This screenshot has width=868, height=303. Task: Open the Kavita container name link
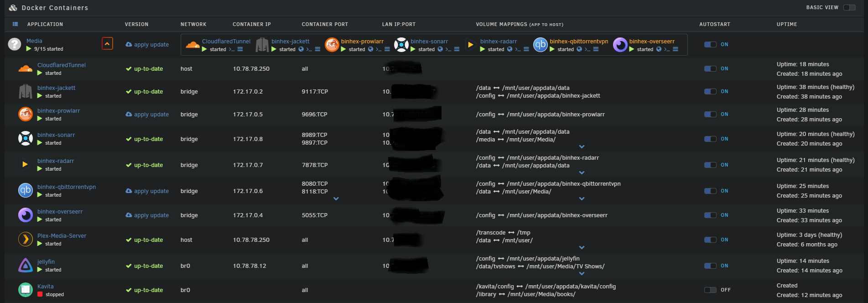tap(46, 287)
